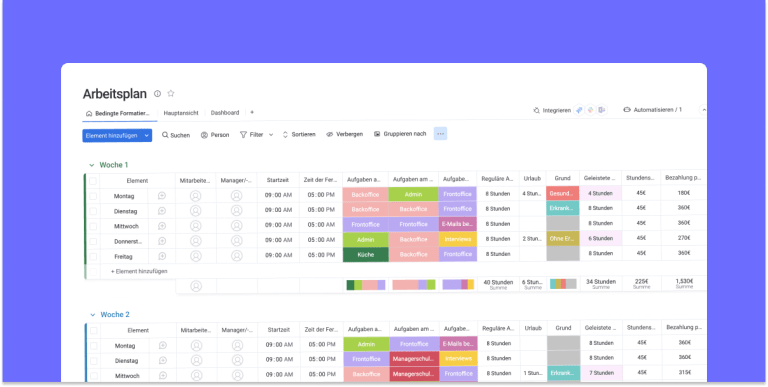Click Managerschul... status in Woche 2 Dienstag

click(x=414, y=359)
